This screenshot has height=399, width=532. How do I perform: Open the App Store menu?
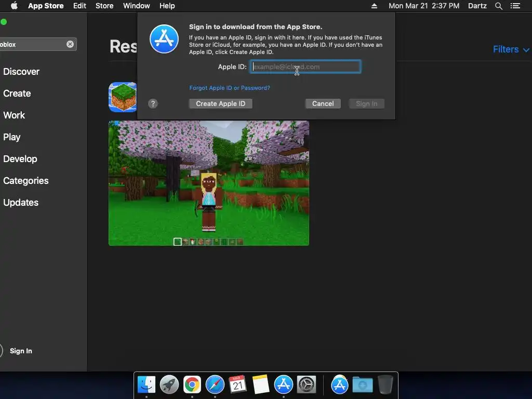46,6
